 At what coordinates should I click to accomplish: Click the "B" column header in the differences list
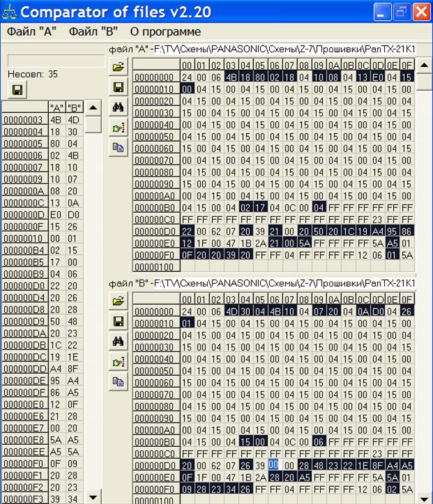click(74, 107)
